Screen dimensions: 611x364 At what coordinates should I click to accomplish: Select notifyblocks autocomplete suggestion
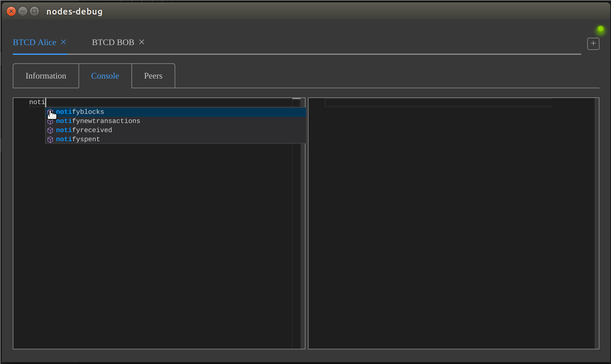coord(80,112)
